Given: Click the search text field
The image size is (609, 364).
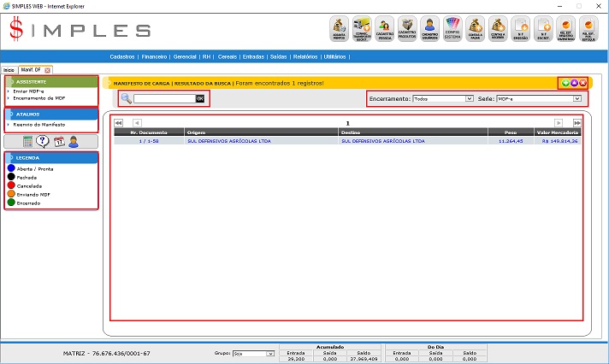Looking at the screenshot, I should [x=164, y=99].
